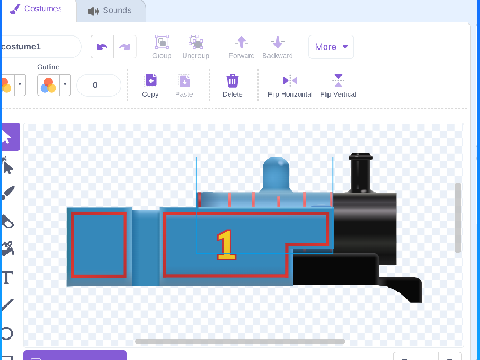Select the black smokestack on the train

pyautogui.click(x=361, y=173)
